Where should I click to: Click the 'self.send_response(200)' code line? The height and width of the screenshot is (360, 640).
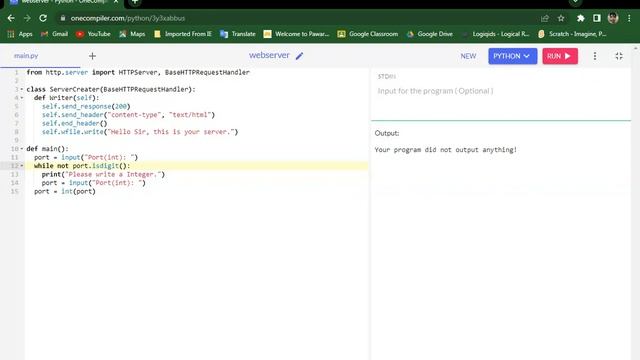(86, 107)
